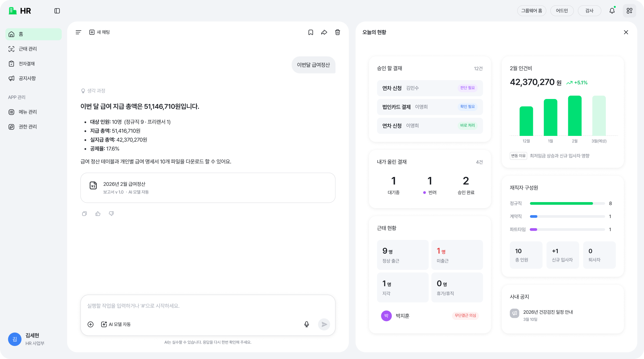Open the notifications bell
The image size is (644, 359).
click(x=612, y=11)
